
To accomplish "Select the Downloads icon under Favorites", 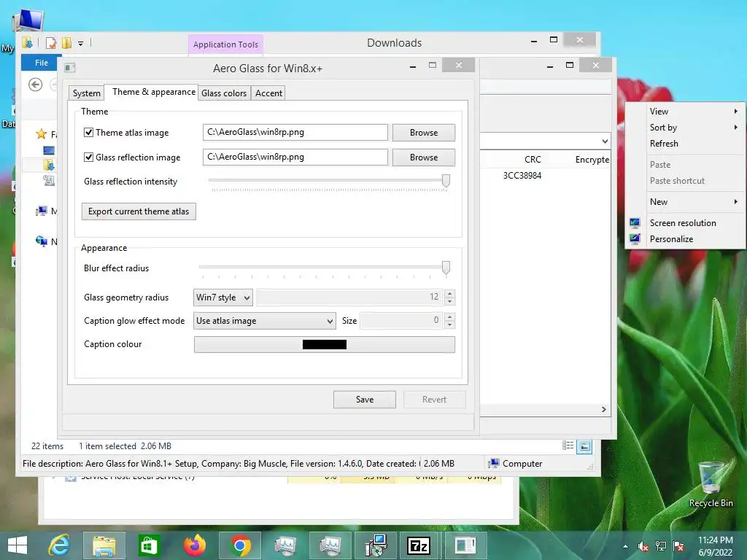I will 49,166.
